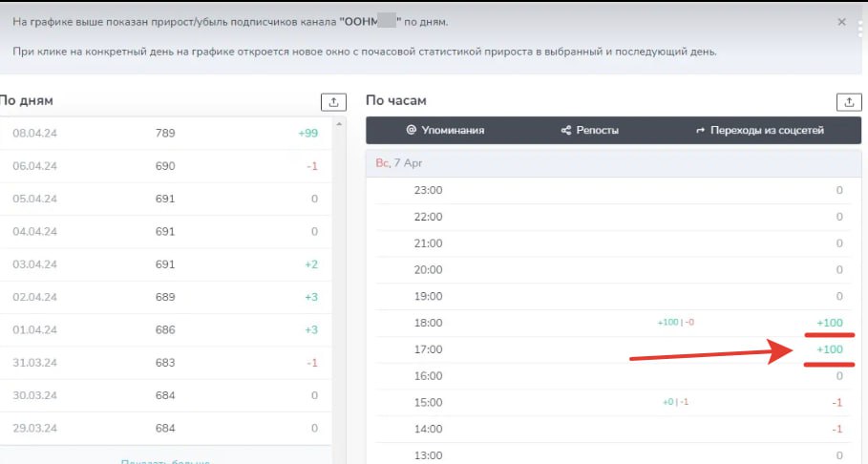The width and height of the screenshot is (868, 464).
Task: Select the 16:00 hourly row
Action: click(613, 376)
